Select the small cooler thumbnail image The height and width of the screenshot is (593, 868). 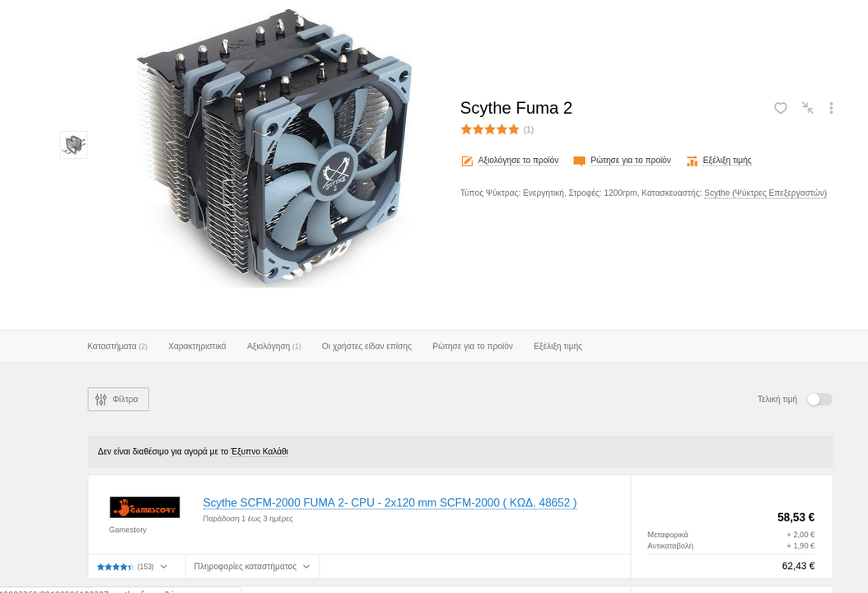coord(73,145)
